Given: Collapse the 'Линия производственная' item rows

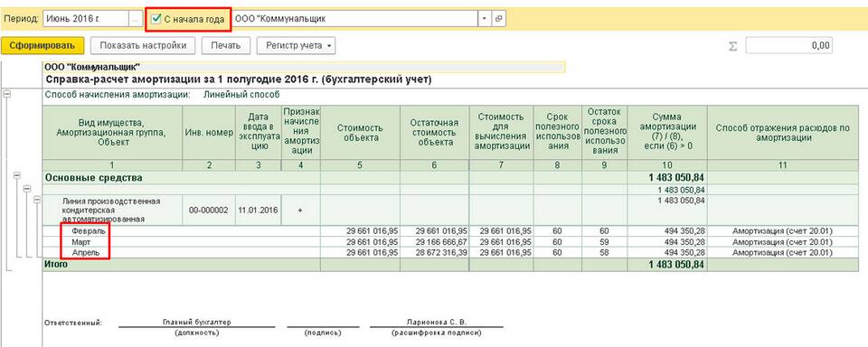Looking at the screenshot, I should pos(36,199).
